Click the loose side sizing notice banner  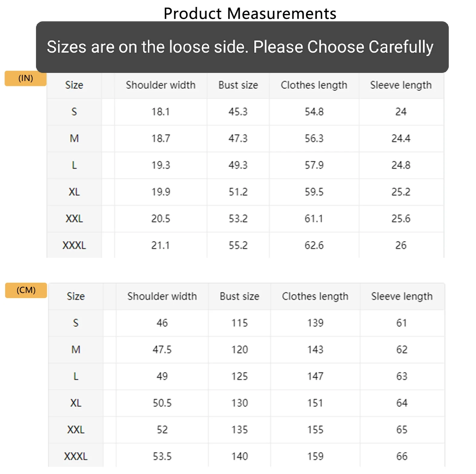coord(242,47)
